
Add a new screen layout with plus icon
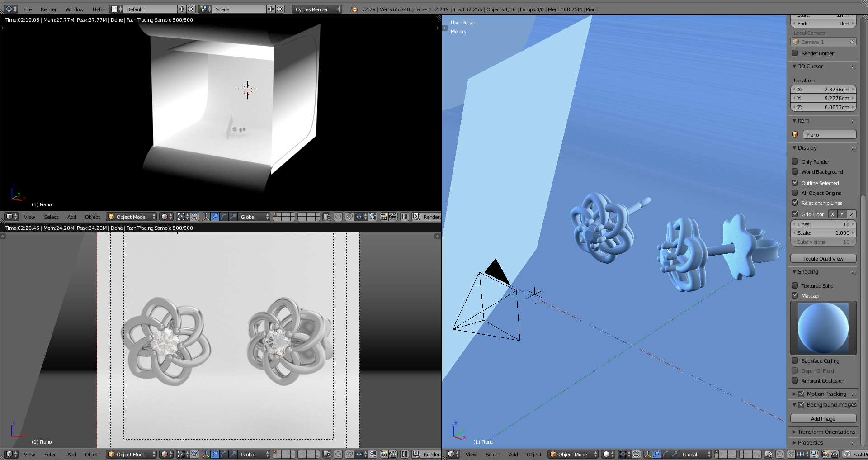click(182, 9)
